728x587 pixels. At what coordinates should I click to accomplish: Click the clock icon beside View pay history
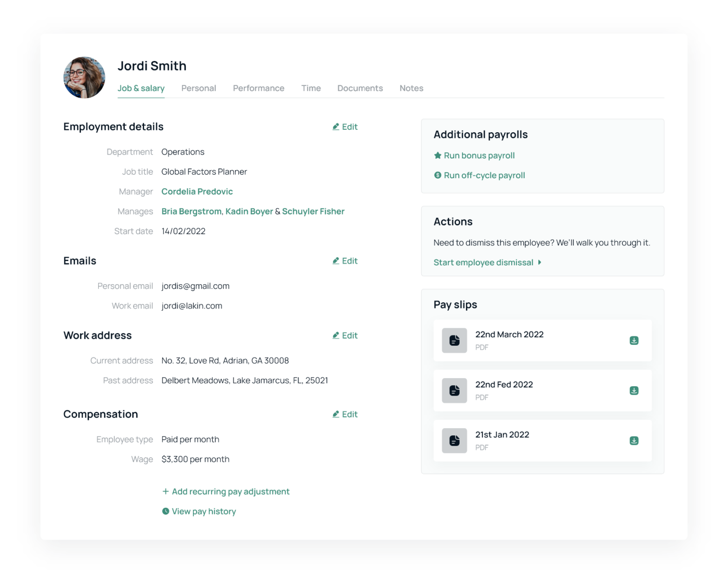[165, 511]
